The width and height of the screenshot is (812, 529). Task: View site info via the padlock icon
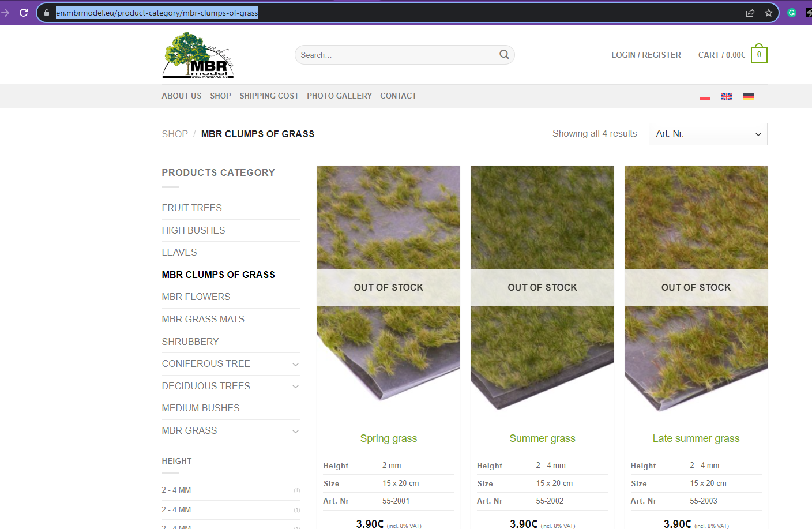pyautogui.click(x=47, y=13)
